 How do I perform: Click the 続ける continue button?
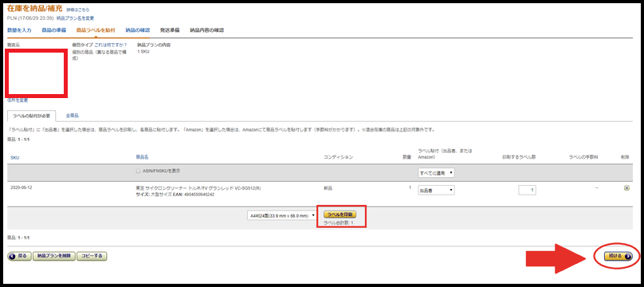(x=618, y=256)
